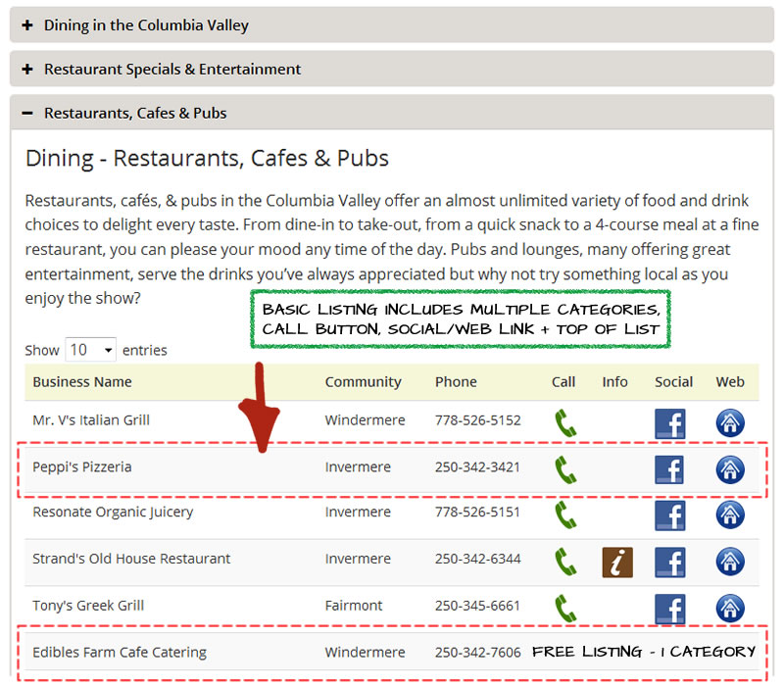This screenshot has width=784, height=686.
Task: Sort listings by Phone column header
Action: [x=456, y=382]
